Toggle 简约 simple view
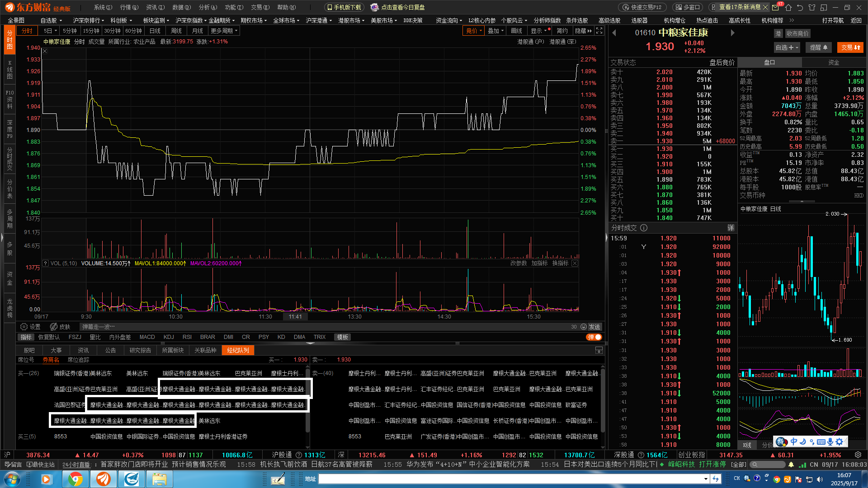 click(562, 31)
